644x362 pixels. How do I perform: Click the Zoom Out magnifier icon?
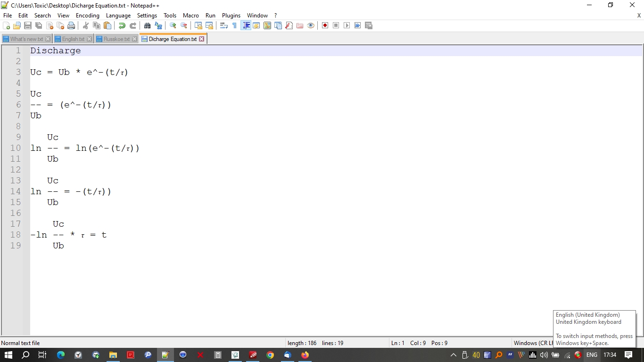point(184,25)
